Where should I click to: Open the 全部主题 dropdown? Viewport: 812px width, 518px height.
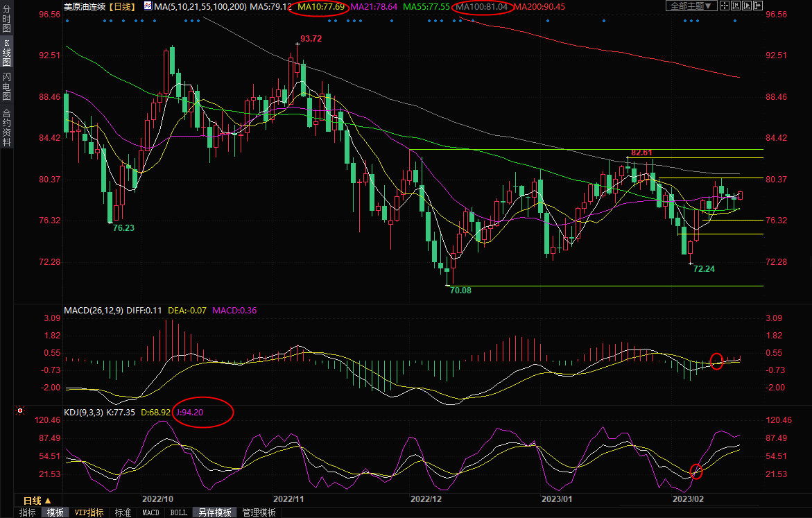(691, 6)
